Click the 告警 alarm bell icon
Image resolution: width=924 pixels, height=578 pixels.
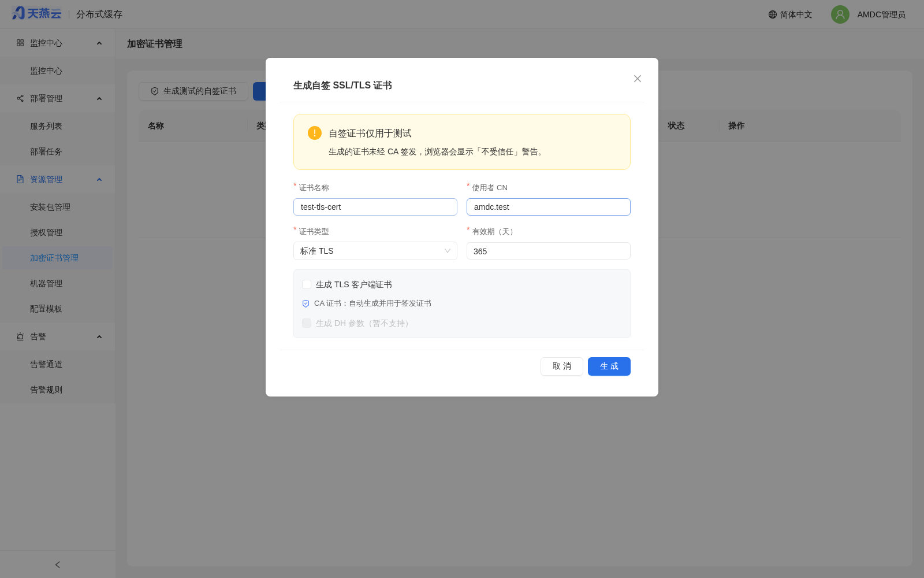(20, 336)
